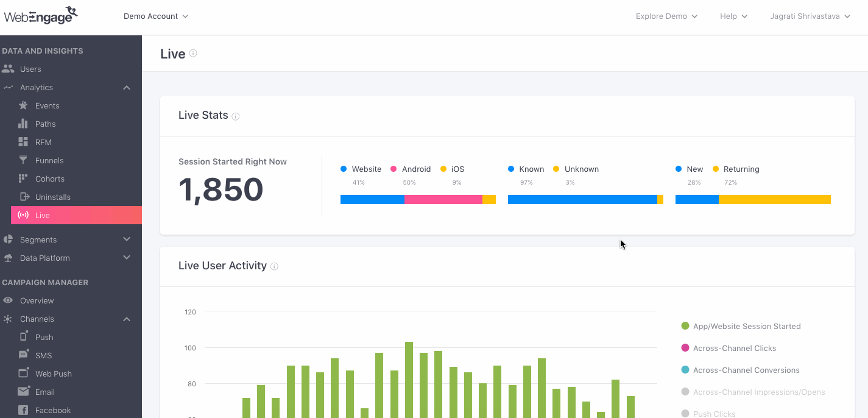This screenshot has height=418, width=868.
Task: Click the Overview eye icon
Action: [x=8, y=300]
